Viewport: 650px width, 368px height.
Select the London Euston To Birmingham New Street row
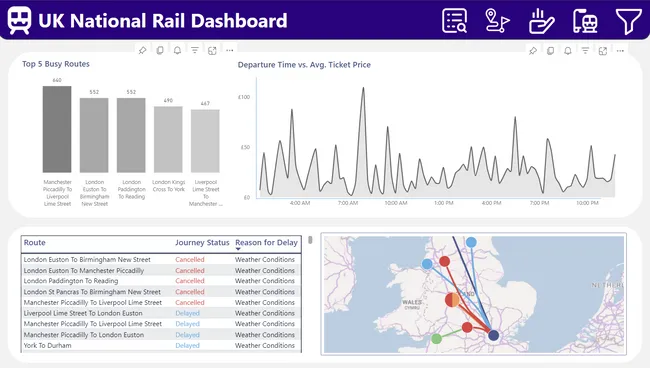[161, 259]
